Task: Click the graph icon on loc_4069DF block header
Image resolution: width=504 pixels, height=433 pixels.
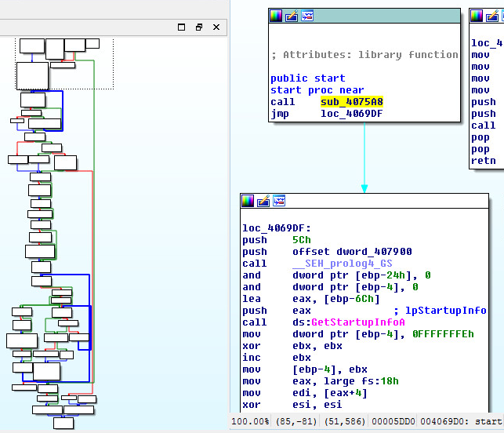Action: point(279,201)
